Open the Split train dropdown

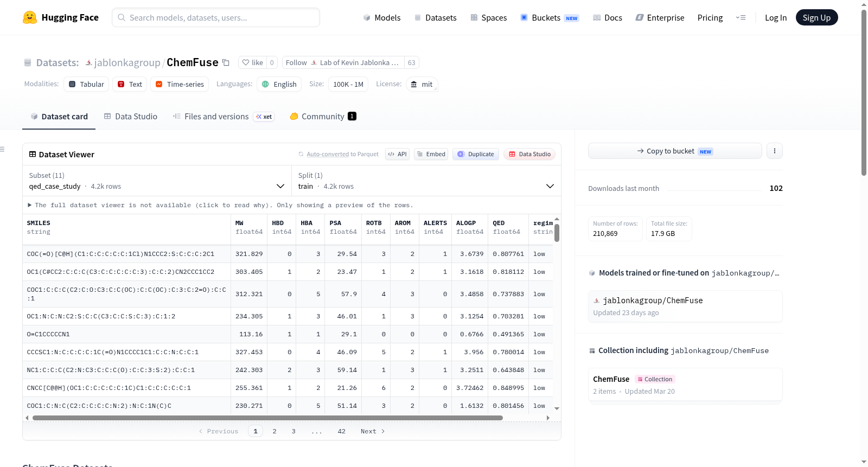pyautogui.click(x=426, y=181)
